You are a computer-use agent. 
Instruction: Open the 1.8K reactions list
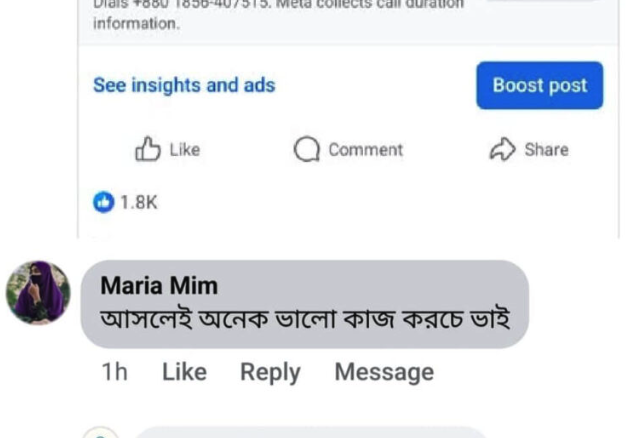[139, 202]
